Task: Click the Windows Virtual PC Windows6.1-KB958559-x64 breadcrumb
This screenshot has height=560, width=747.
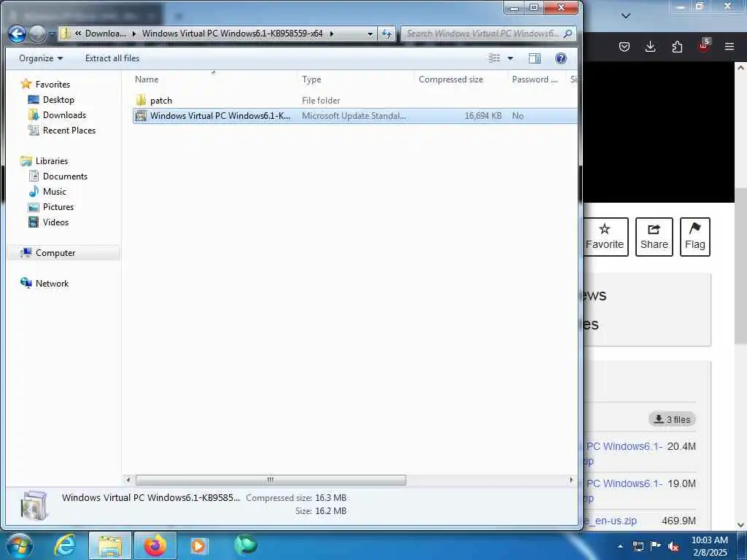Action: 232,34
